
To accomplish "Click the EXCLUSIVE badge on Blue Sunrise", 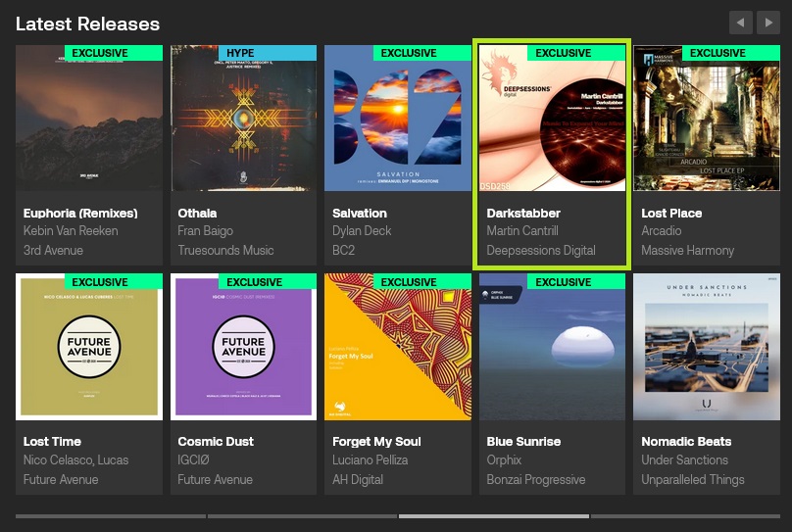I will [x=576, y=281].
